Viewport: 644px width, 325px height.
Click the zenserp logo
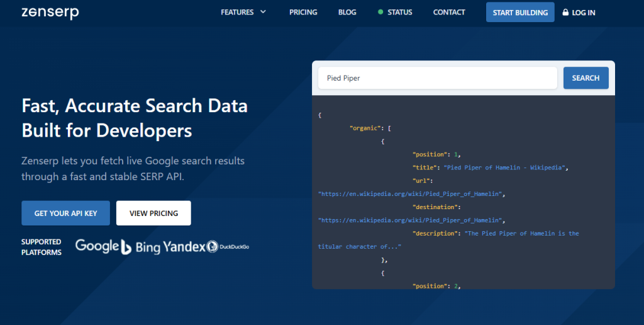[x=50, y=13]
